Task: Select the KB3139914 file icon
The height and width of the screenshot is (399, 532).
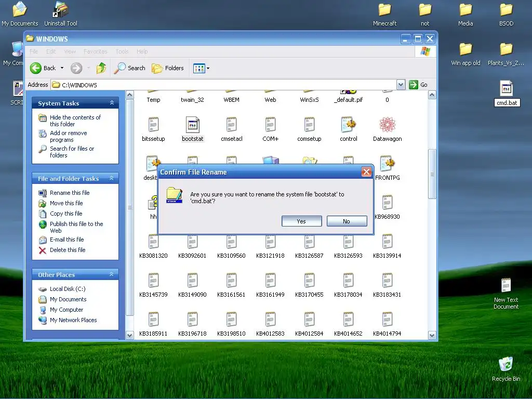Action: pos(387,242)
